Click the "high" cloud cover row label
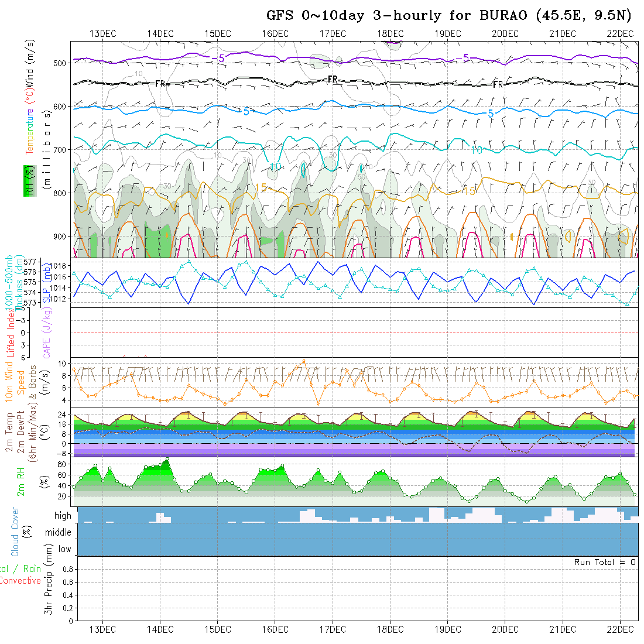The image size is (644, 644). [x=63, y=516]
